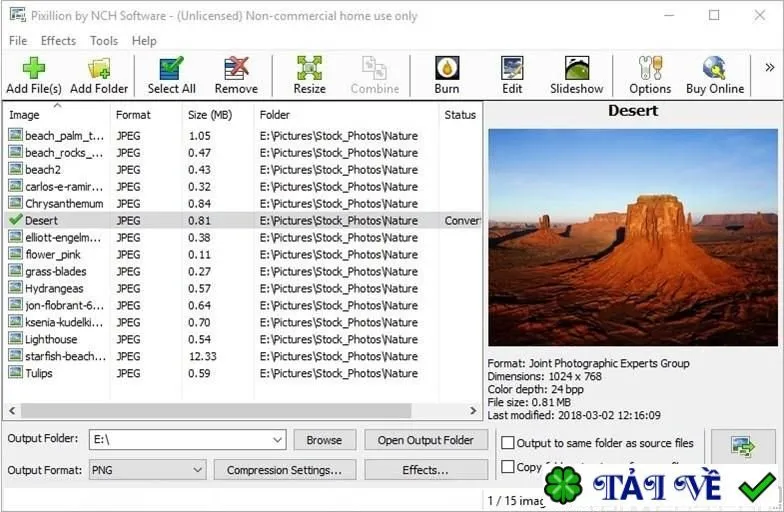
Task: Click the Add Folder toolbar icon
Action: [x=99, y=68]
